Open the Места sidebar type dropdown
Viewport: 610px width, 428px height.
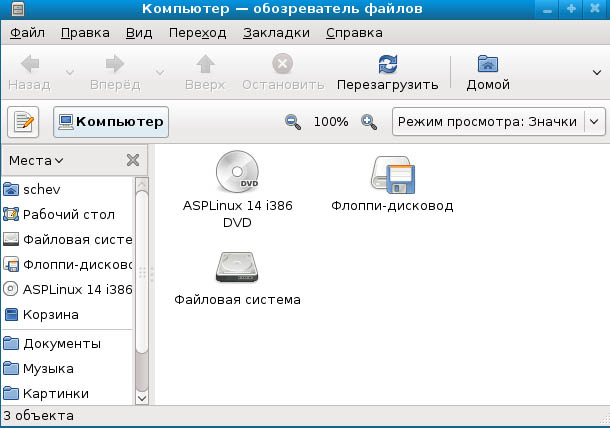(x=36, y=160)
